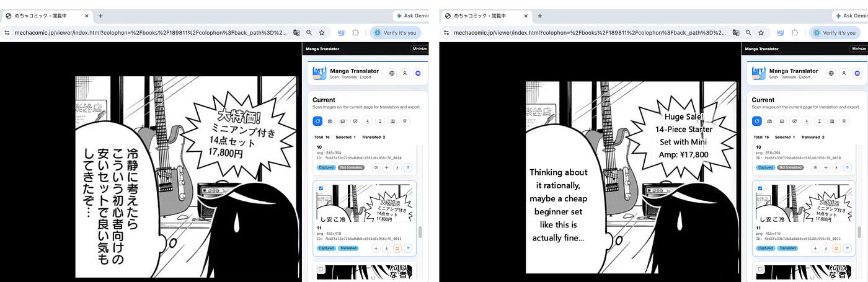Viewport: 868px width, 282px height.
Task: Click Minimize on right Manga Translator panel
Action: (859, 48)
